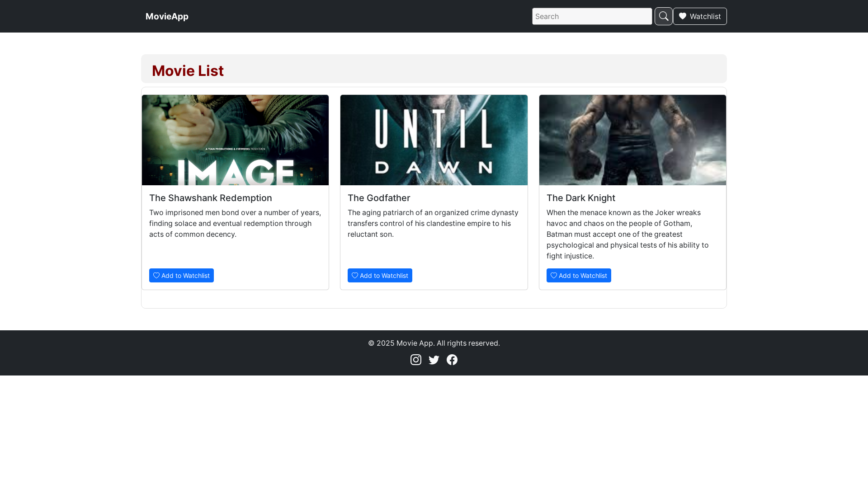Select The Dark Knight title text

pos(581,198)
